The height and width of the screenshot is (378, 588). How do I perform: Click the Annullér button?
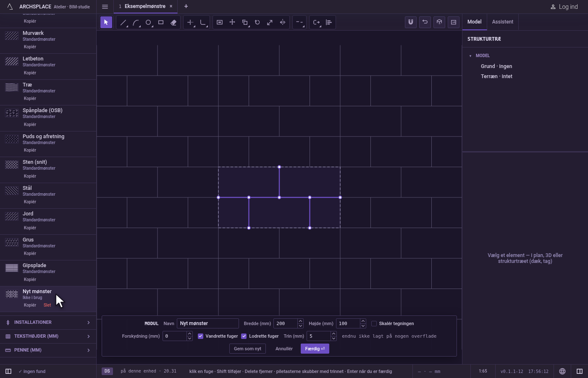(x=284, y=349)
